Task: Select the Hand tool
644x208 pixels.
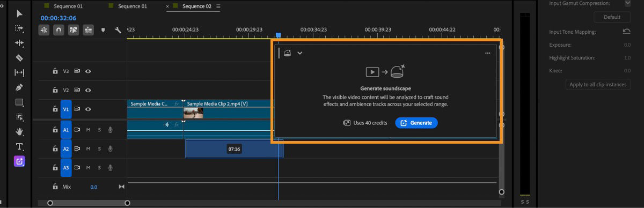Action: [19, 131]
